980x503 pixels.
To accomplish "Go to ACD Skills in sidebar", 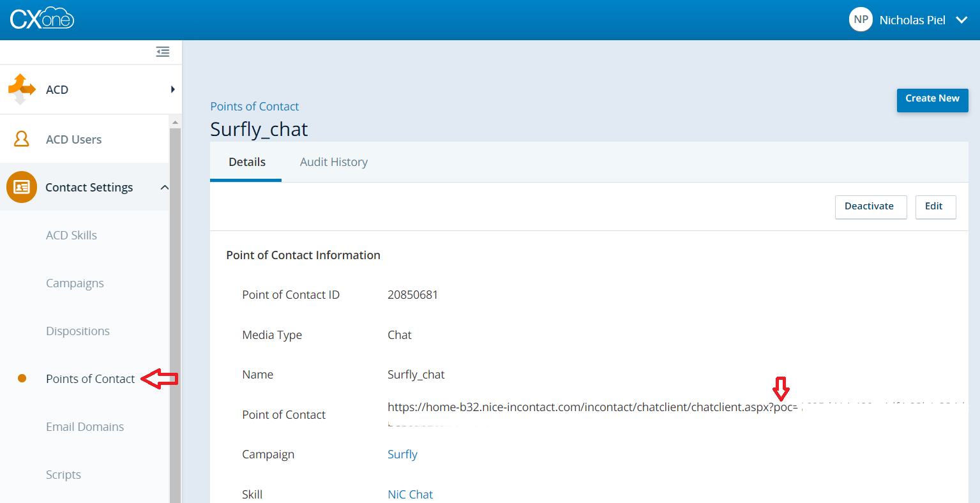I will (72, 236).
